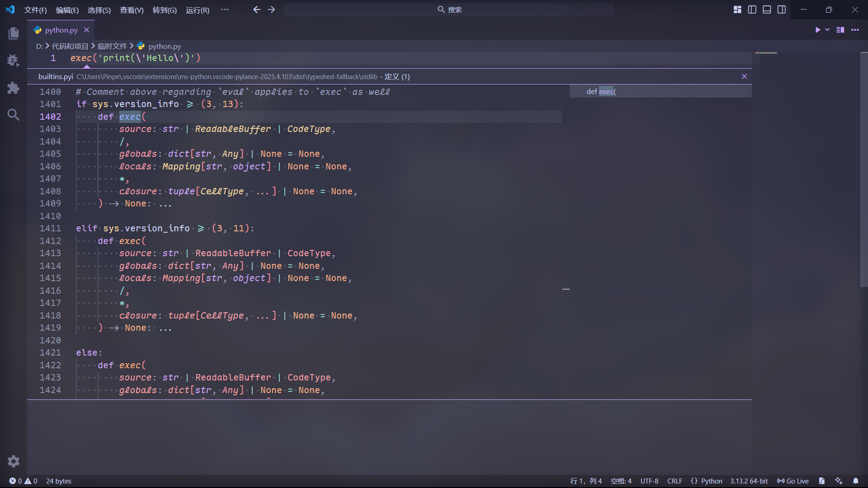Open the Manage gear settings icon
Viewport: 868px width, 488px height.
point(14,461)
